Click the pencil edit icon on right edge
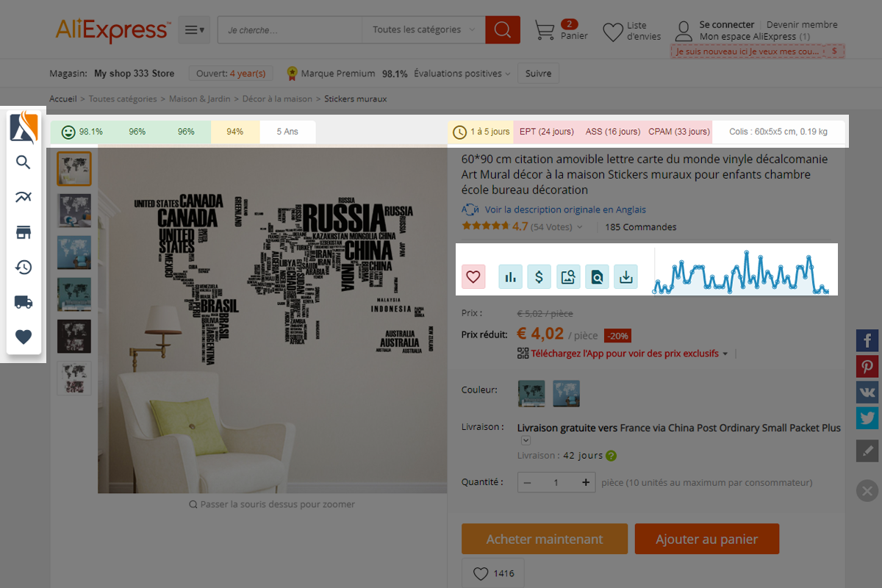This screenshot has width=882, height=588. click(867, 451)
